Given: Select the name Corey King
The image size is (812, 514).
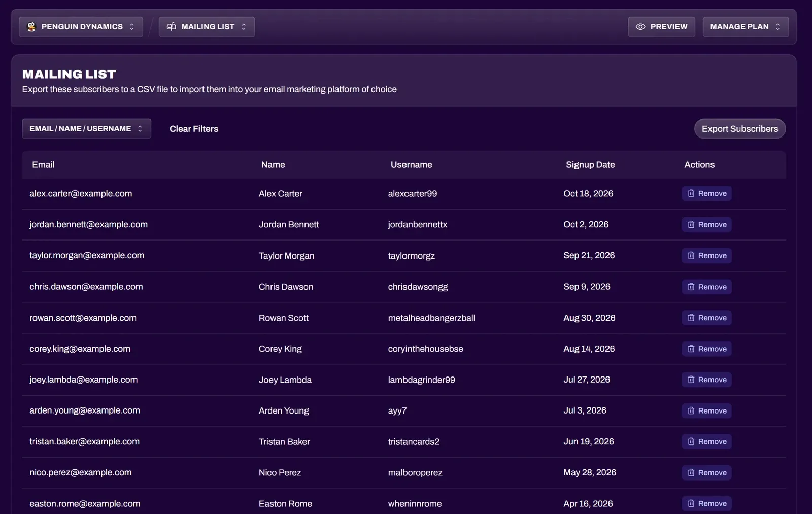Looking at the screenshot, I should tap(280, 349).
